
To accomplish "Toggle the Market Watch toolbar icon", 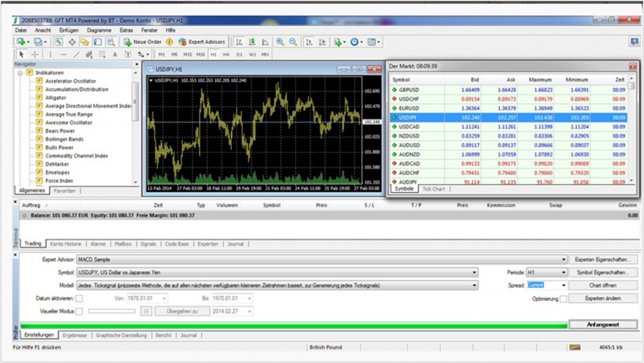I will (x=59, y=42).
